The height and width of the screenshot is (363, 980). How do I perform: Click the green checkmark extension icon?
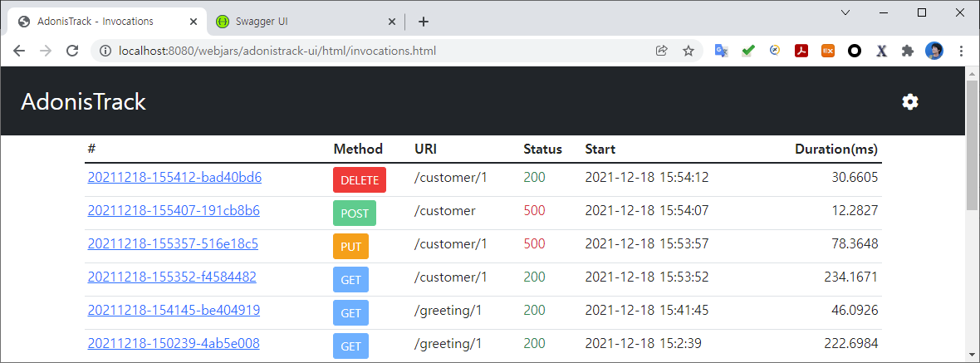(x=748, y=52)
